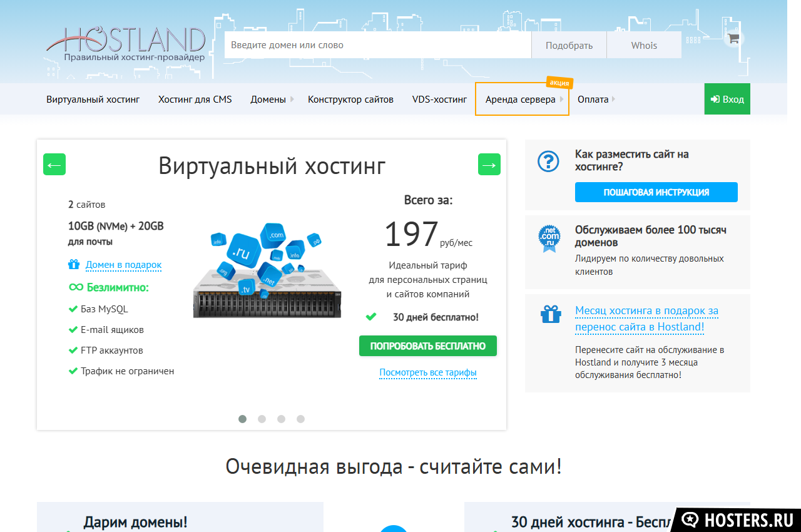This screenshot has height=532, width=801.
Task: Expand the Аренда сервера submenu arrow
Action: [x=562, y=99]
